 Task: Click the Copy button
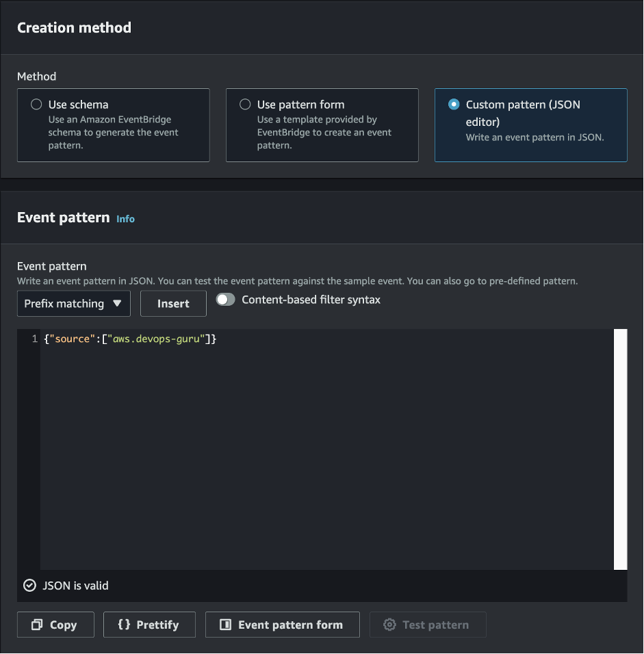[55, 625]
